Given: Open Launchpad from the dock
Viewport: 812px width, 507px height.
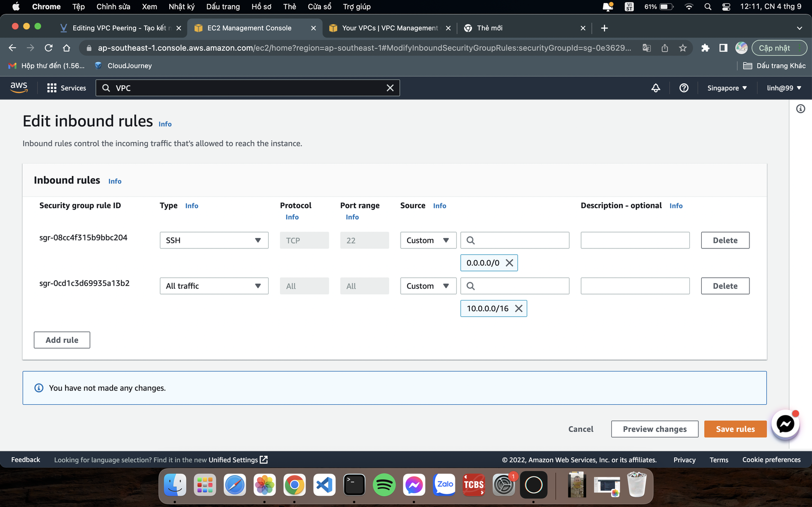Looking at the screenshot, I should click(205, 485).
